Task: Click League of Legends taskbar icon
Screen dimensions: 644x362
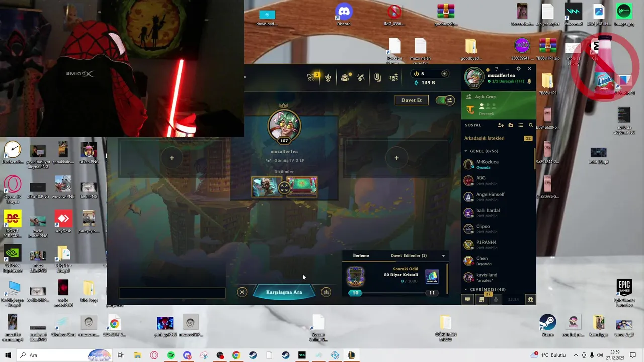Action: pos(351,355)
